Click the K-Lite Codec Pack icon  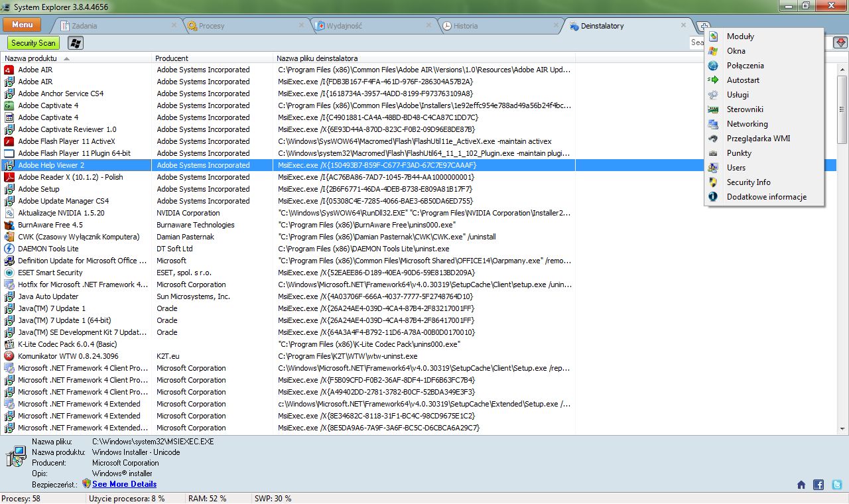click(9, 344)
